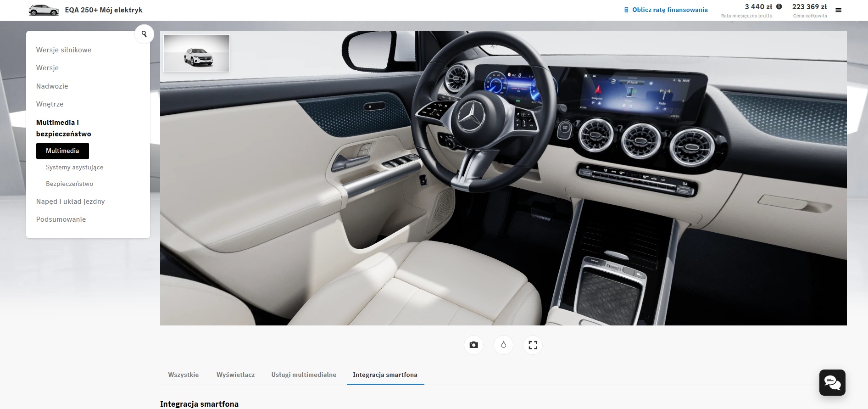The height and width of the screenshot is (409, 868).
Task: Open fullscreen view icon
Action: tap(533, 345)
